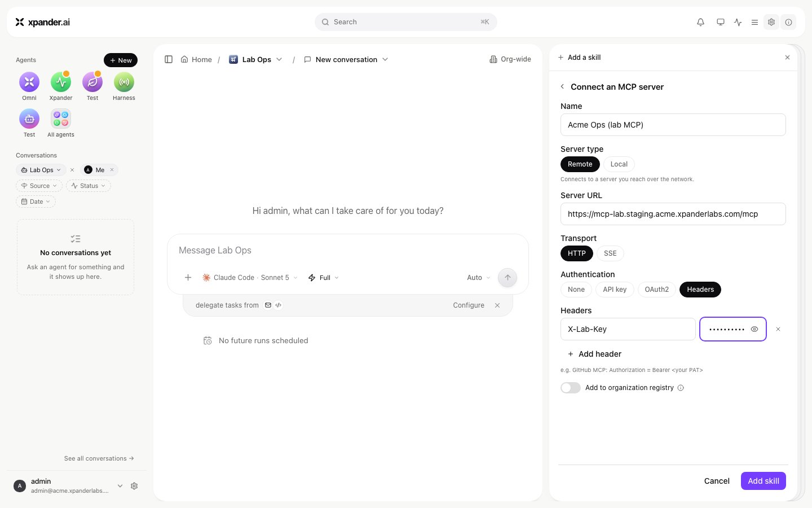Edit the Name field Acme Ops
Image resolution: width=812 pixels, height=508 pixels.
[x=673, y=125]
